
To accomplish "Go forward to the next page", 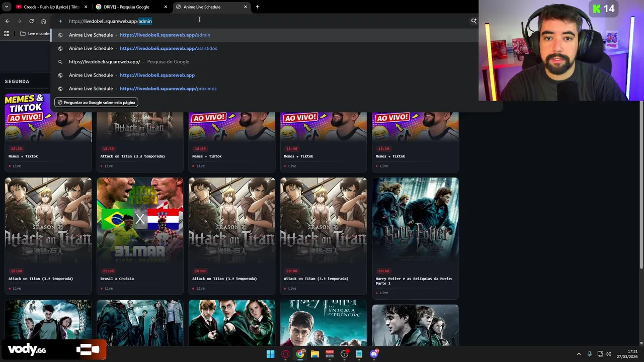I will click(19, 21).
